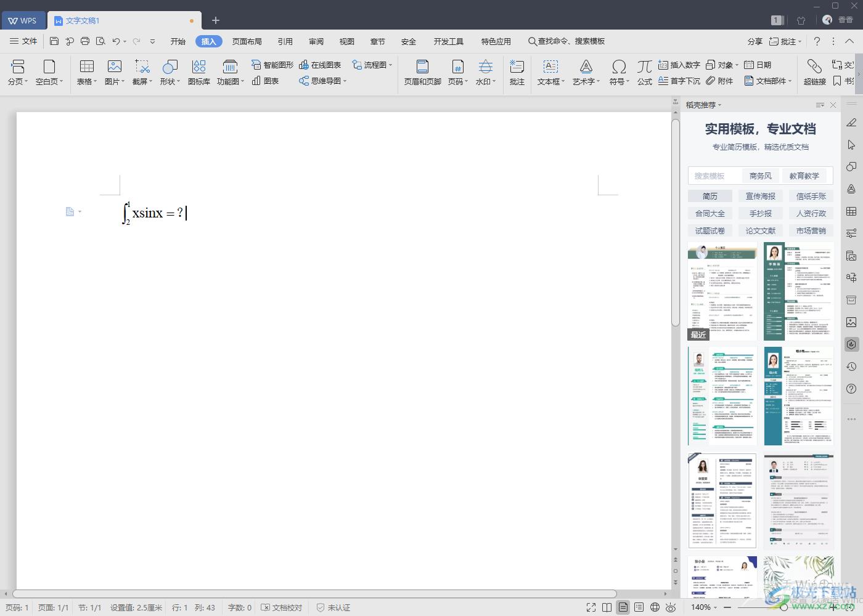Open the screenshot tool (截屏)
The width and height of the screenshot is (863, 616).
pos(142,72)
